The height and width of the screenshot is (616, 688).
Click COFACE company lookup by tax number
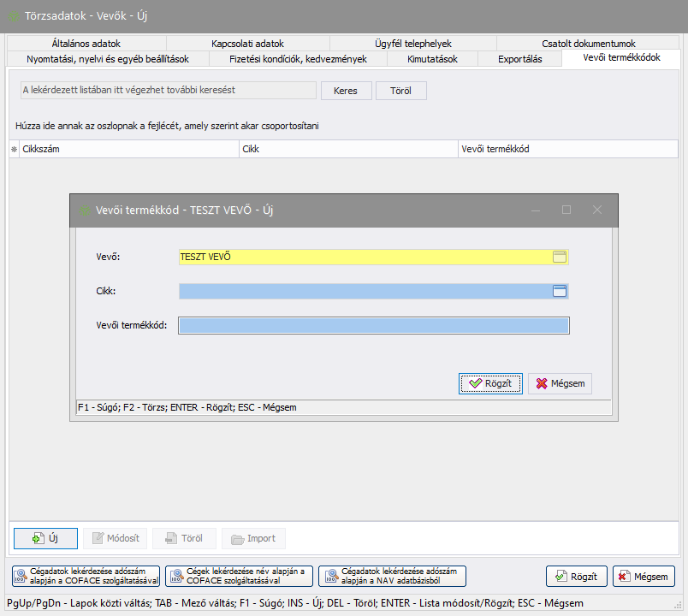point(86,576)
